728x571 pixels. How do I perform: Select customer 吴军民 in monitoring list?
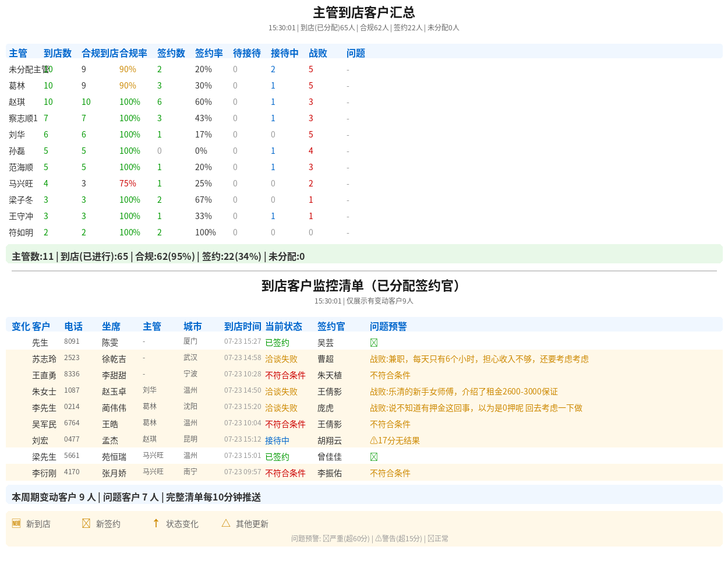click(44, 424)
